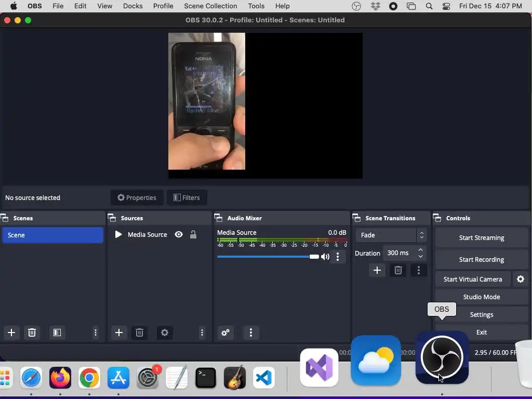Open transition properties three-dot menu
The height and width of the screenshot is (399, 532).
[419, 270]
